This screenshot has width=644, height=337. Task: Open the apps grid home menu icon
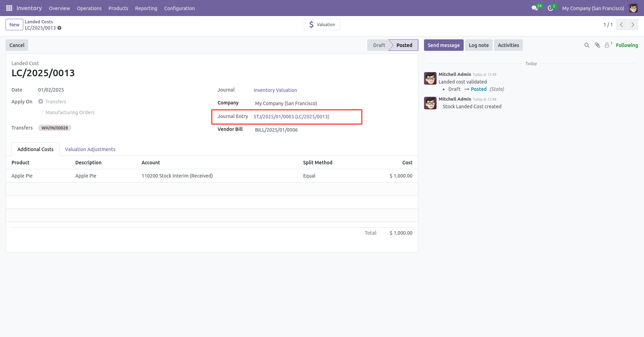9,8
